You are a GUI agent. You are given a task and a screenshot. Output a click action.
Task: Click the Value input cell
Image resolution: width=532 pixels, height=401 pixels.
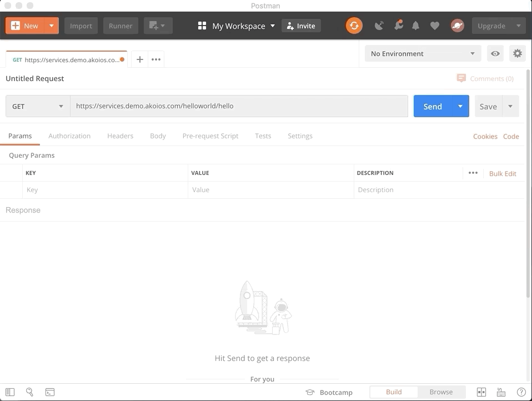click(x=271, y=190)
